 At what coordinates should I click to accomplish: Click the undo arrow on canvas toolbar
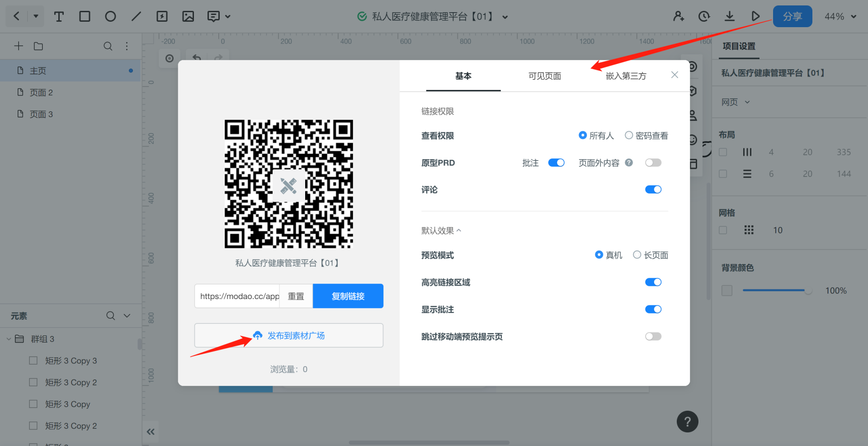197,57
